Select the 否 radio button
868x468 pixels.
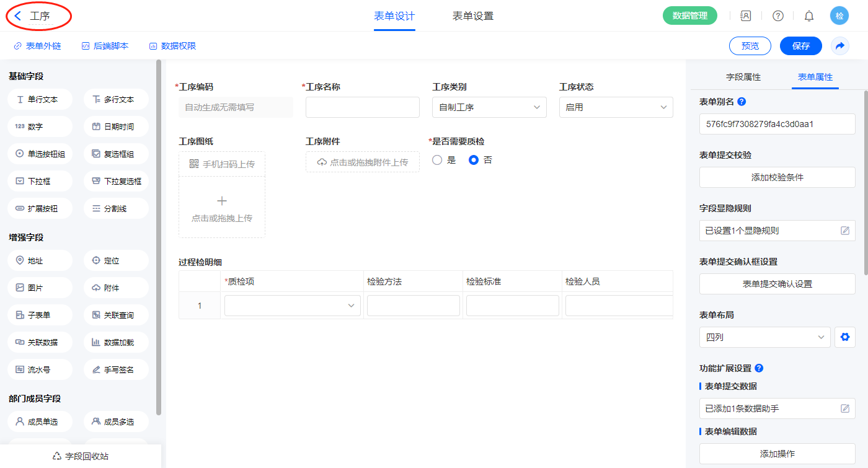[474, 160]
